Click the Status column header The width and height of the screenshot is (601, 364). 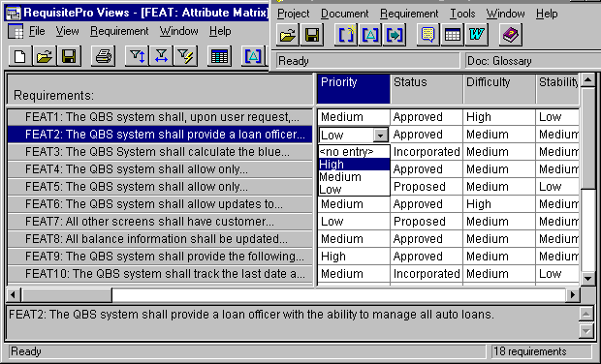(427, 89)
